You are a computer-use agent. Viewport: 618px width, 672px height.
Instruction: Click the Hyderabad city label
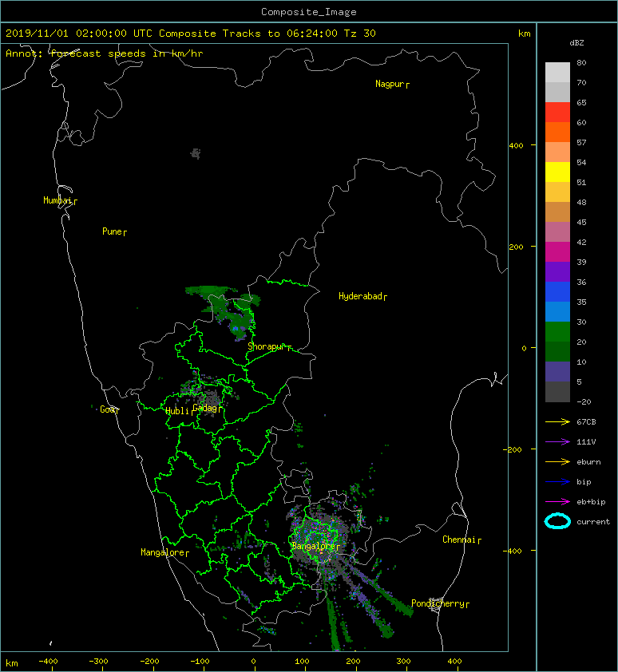[x=360, y=296]
